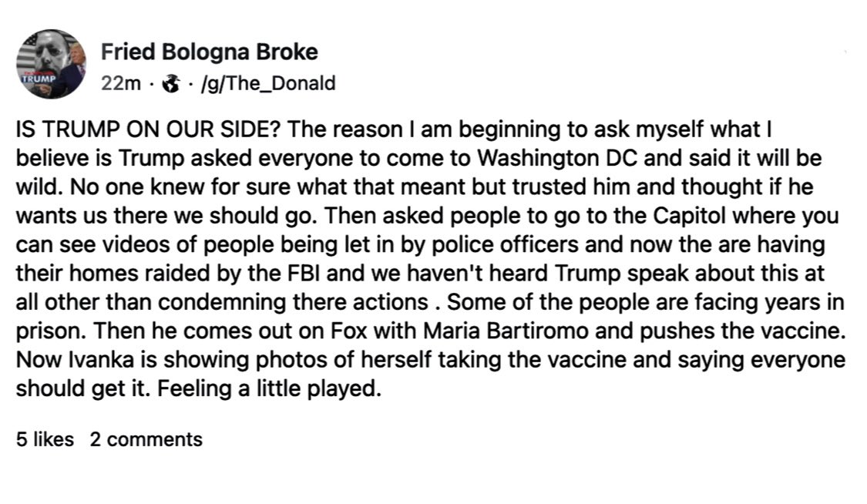867x504 pixels.
Task: Click the headline 'IS TRUMP ON OUR SIDE?'
Action: coord(149,129)
